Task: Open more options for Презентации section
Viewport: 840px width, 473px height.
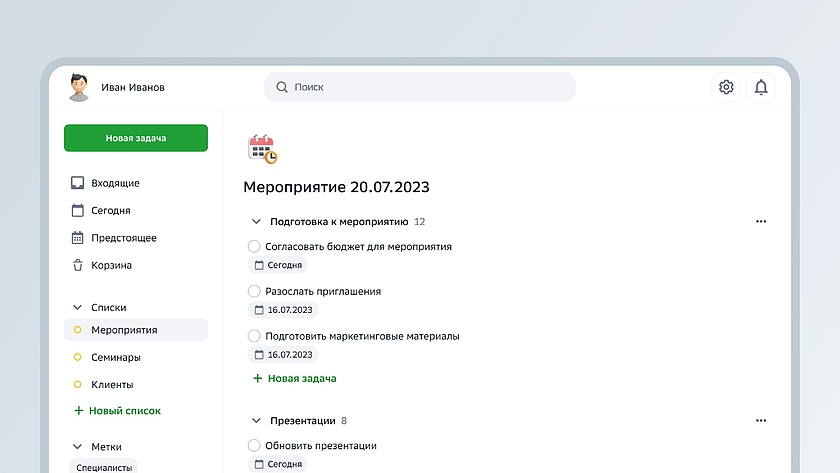Action: (x=761, y=421)
